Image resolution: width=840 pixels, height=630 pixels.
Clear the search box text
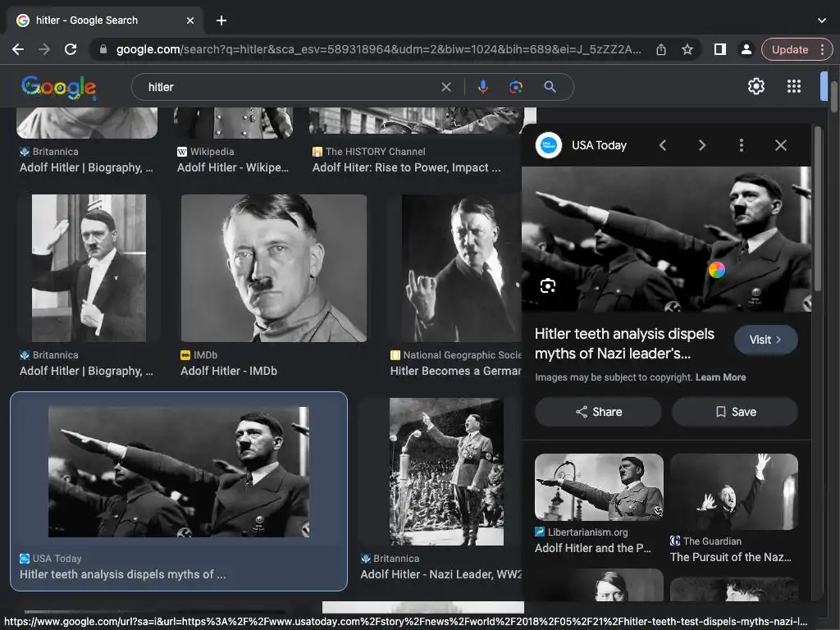coord(445,87)
